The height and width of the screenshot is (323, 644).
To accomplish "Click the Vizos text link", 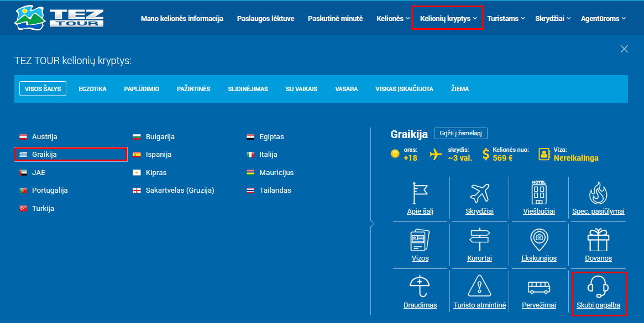I will (420, 258).
